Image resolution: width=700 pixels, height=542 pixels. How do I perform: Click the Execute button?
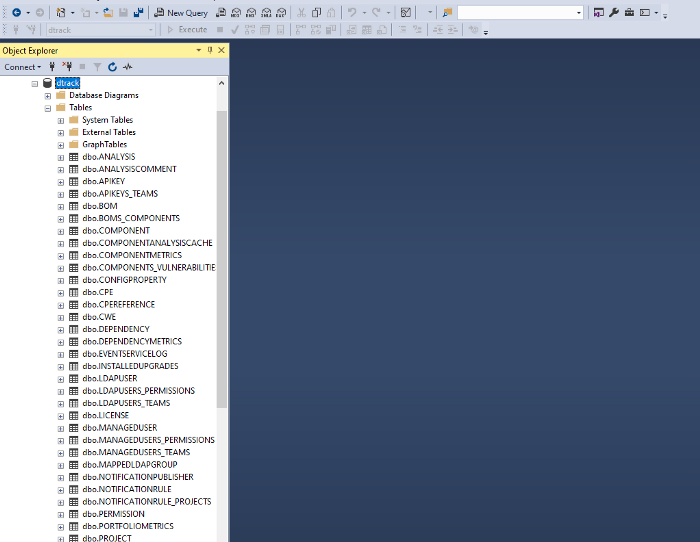click(187, 29)
